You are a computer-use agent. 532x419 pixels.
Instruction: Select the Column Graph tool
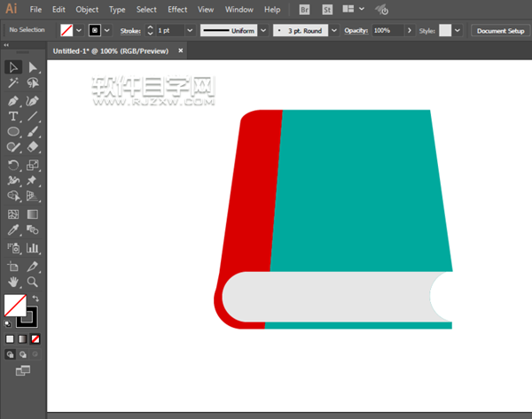(33, 248)
